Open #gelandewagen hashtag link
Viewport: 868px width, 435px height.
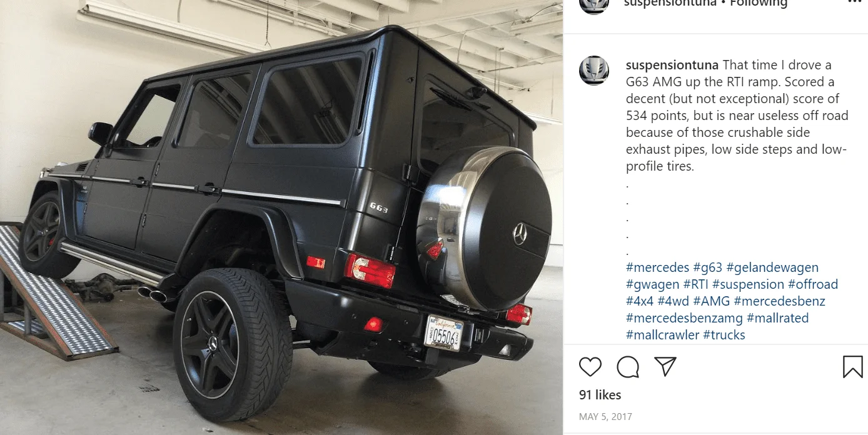click(772, 267)
